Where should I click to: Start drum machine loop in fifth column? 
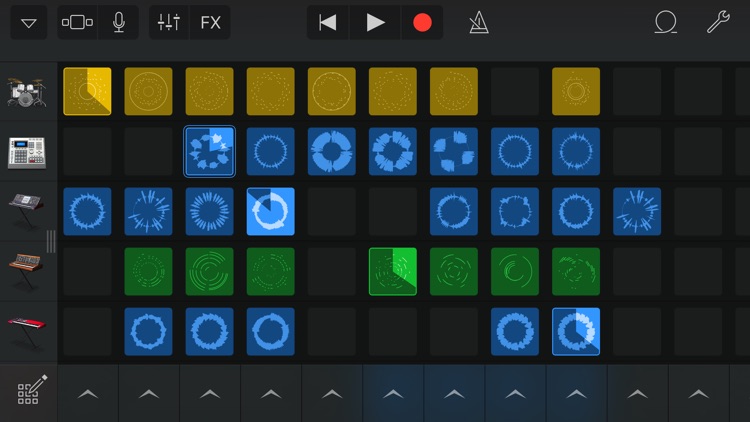pos(332,152)
